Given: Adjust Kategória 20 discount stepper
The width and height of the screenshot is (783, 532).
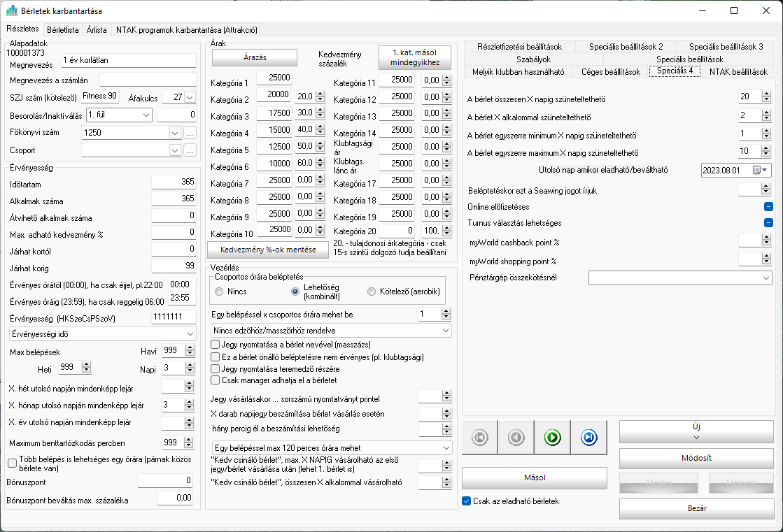Looking at the screenshot, I should [x=446, y=231].
